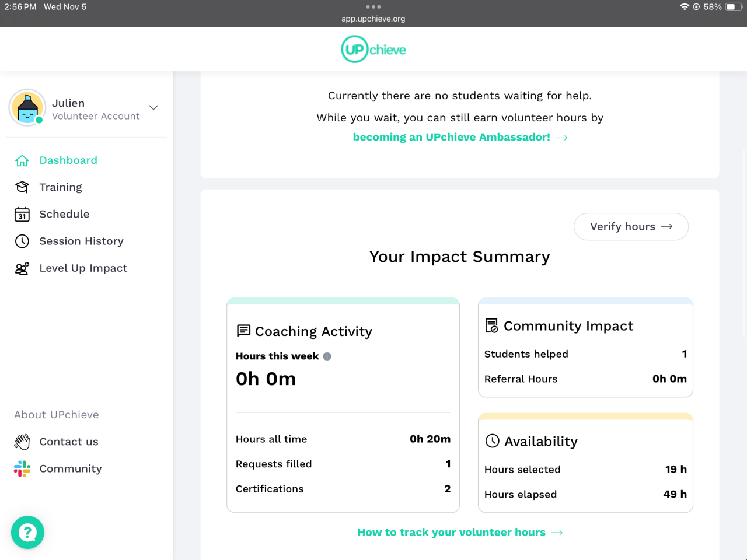Open the Schedule menu item
The image size is (747, 560).
click(64, 214)
